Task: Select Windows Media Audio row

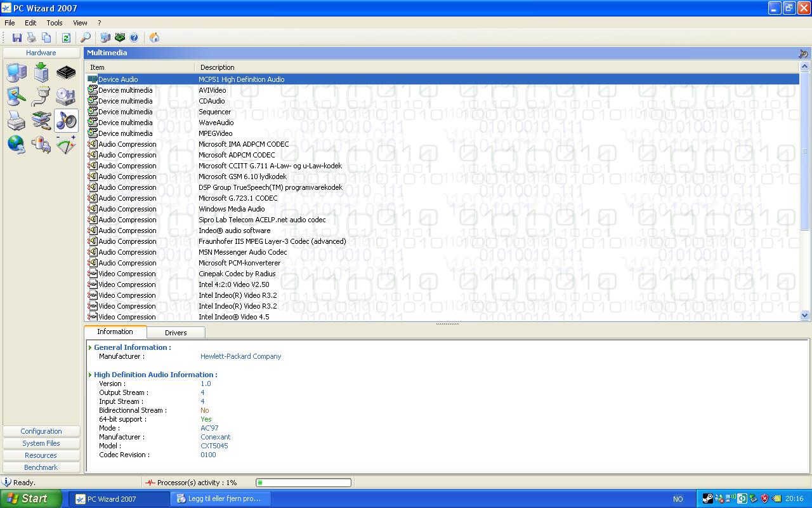Action: (442, 209)
